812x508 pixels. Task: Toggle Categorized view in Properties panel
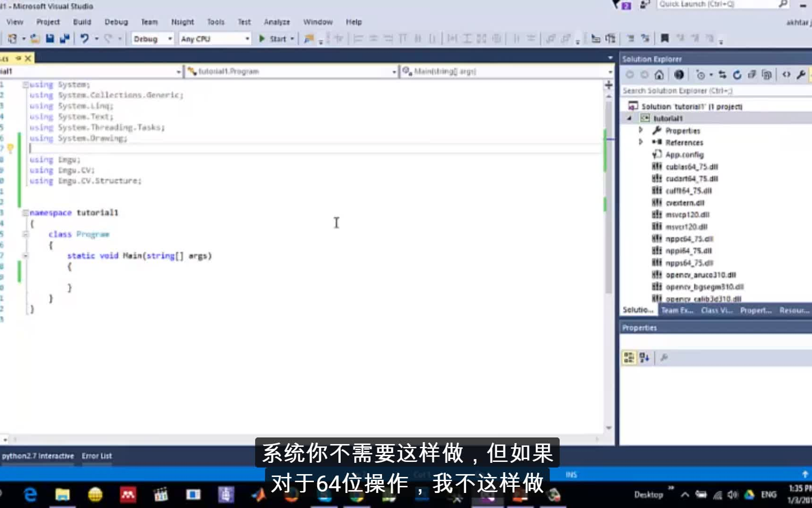[629, 358]
